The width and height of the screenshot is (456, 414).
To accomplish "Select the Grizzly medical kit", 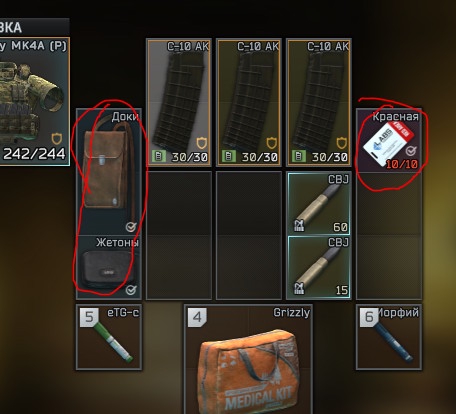I will tap(248, 359).
